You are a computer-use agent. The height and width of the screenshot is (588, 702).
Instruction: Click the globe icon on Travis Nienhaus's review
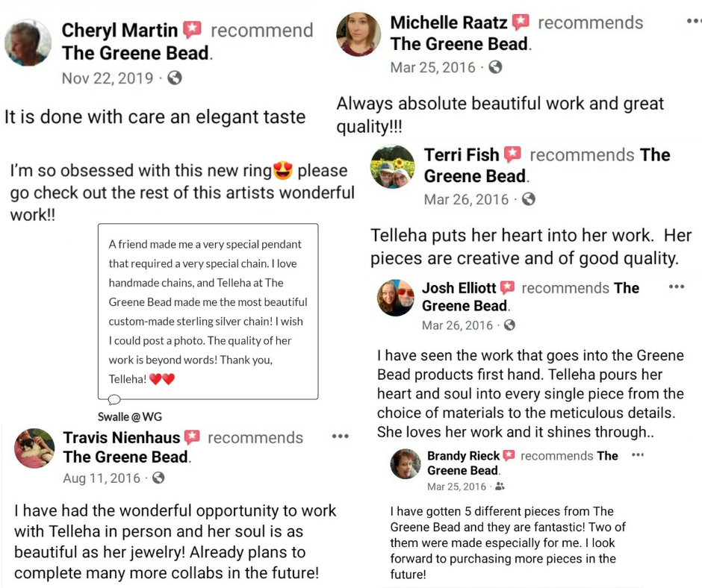point(158,478)
